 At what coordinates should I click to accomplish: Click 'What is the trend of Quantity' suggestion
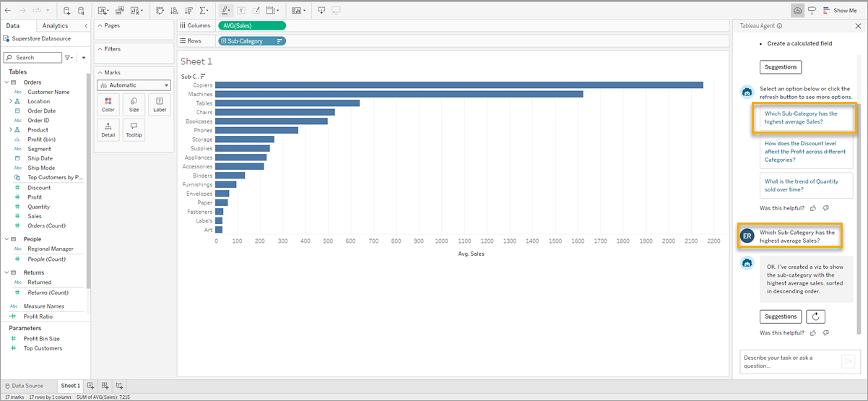click(x=805, y=186)
